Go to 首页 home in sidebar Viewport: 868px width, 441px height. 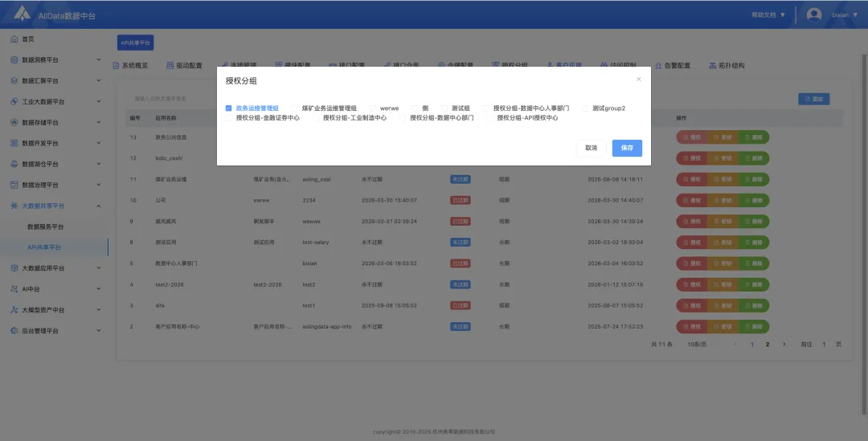[x=27, y=39]
